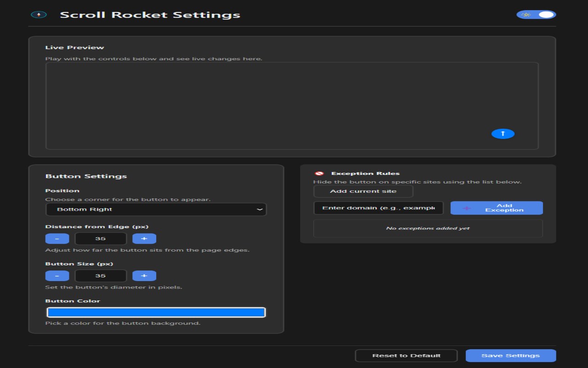Click the sun icon on theme toggle
This screenshot has height=368, width=588.
[526, 15]
